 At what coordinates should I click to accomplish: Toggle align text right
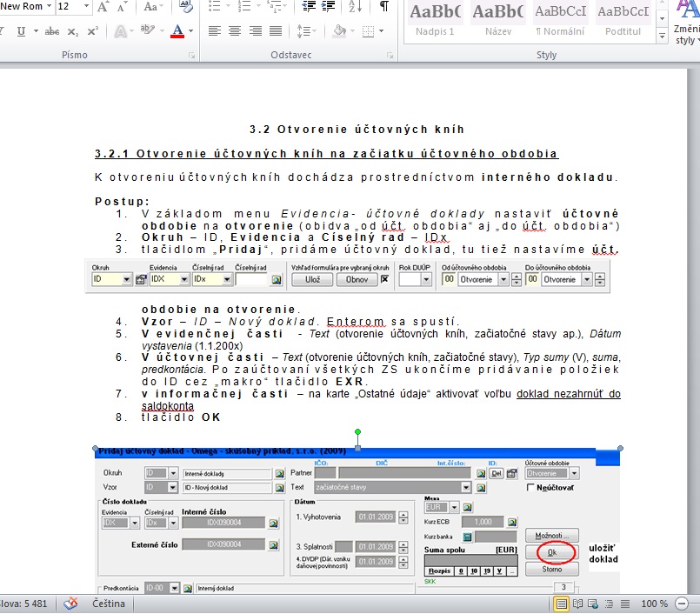(x=256, y=31)
